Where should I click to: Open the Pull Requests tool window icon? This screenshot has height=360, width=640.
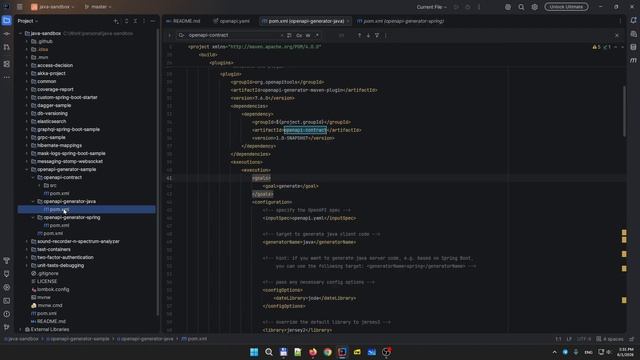[7, 47]
